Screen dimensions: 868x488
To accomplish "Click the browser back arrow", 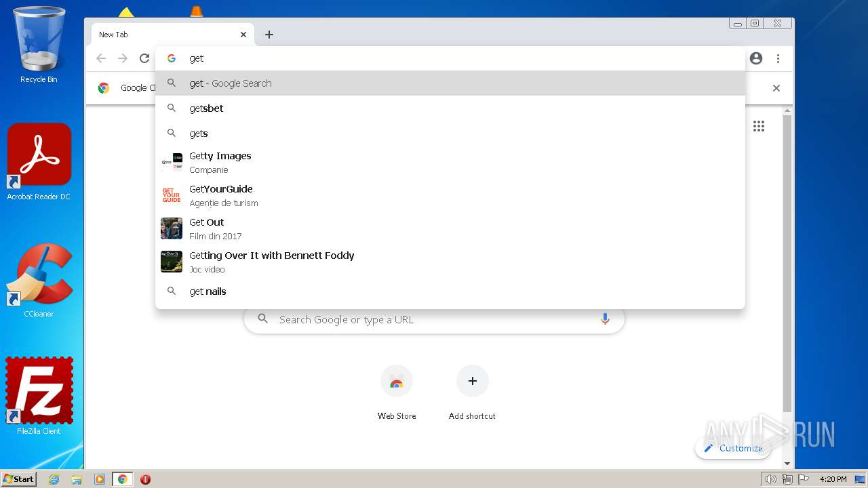I will [101, 58].
